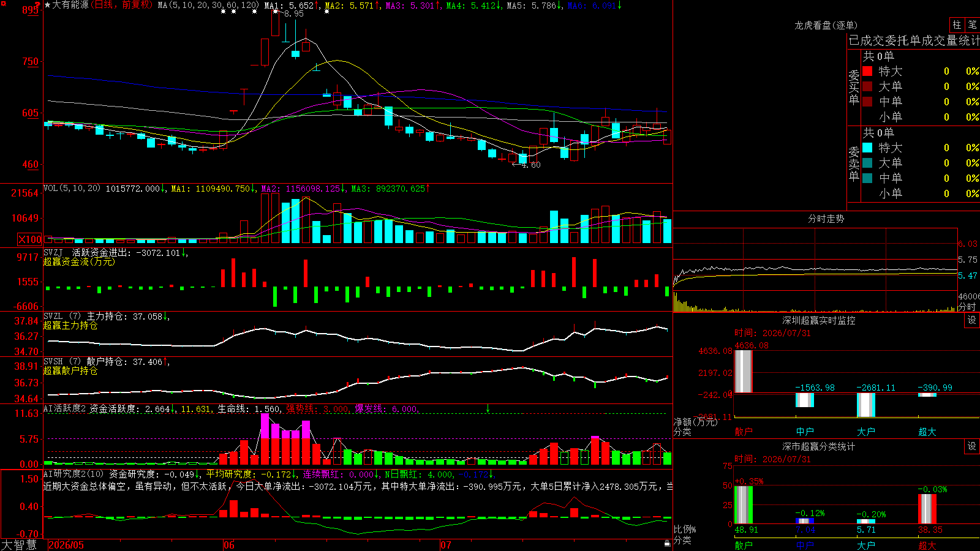This screenshot has width=980, height=551.
Task: Click the 06 month marker on the time axis
Action: [x=229, y=545]
